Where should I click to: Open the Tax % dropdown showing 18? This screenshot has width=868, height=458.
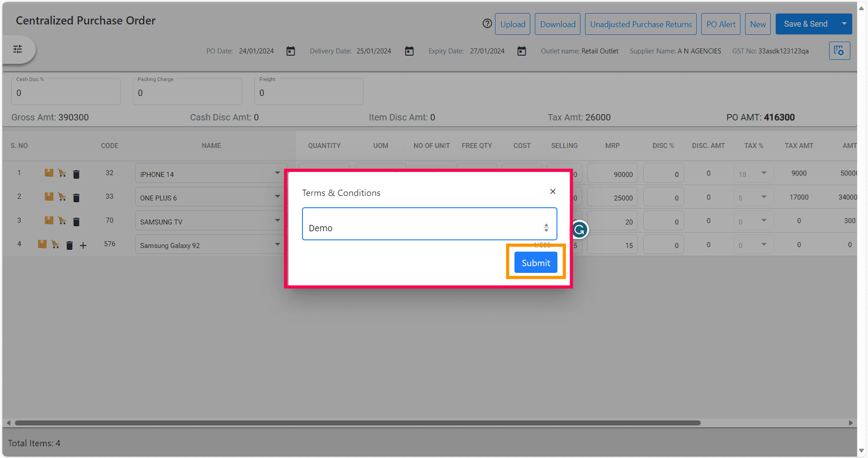click(764, 173)
